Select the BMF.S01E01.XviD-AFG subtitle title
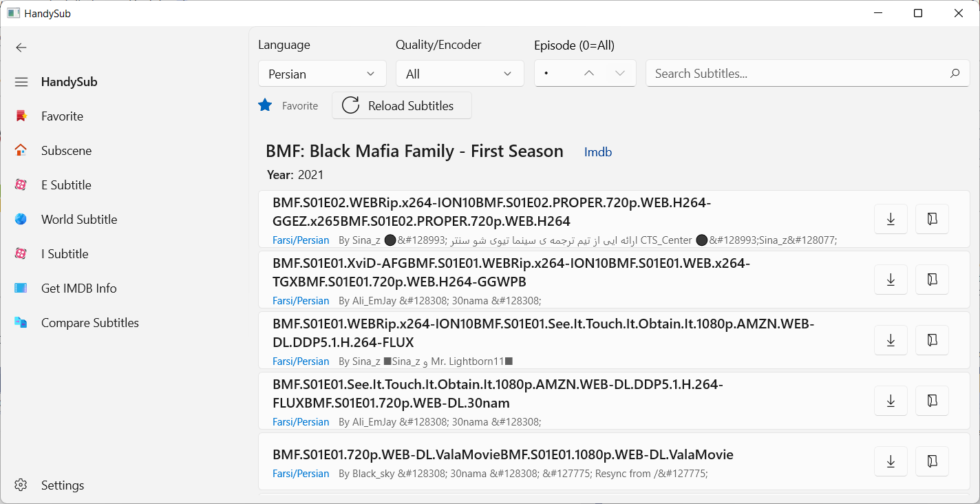The image size is (980, 504). (511, 273)
